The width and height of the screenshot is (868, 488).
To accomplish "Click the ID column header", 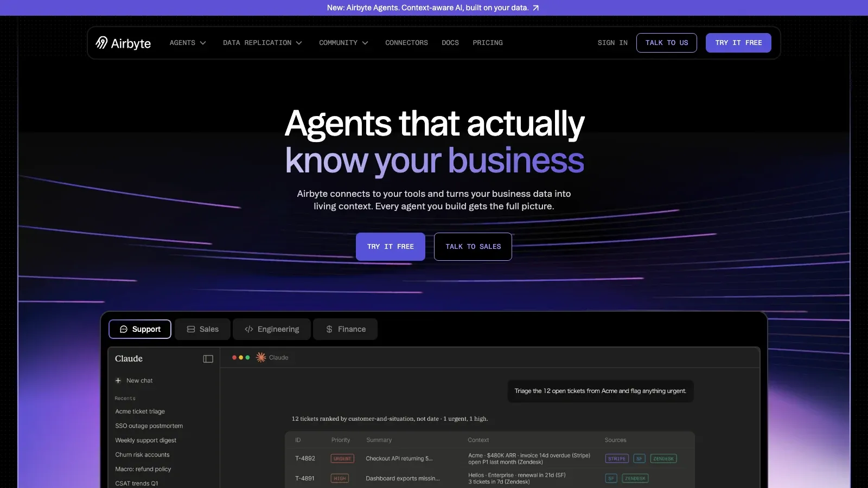I will pyautogui.click(x=298, y=440).
